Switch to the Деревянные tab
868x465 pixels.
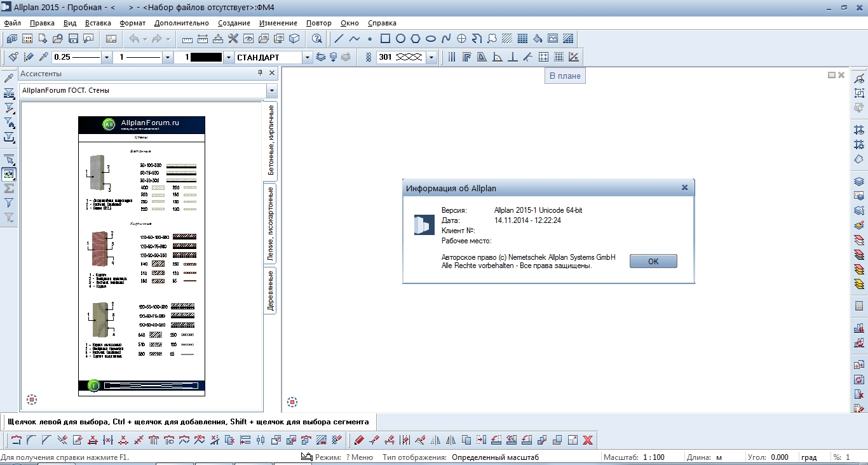point(270,290)
